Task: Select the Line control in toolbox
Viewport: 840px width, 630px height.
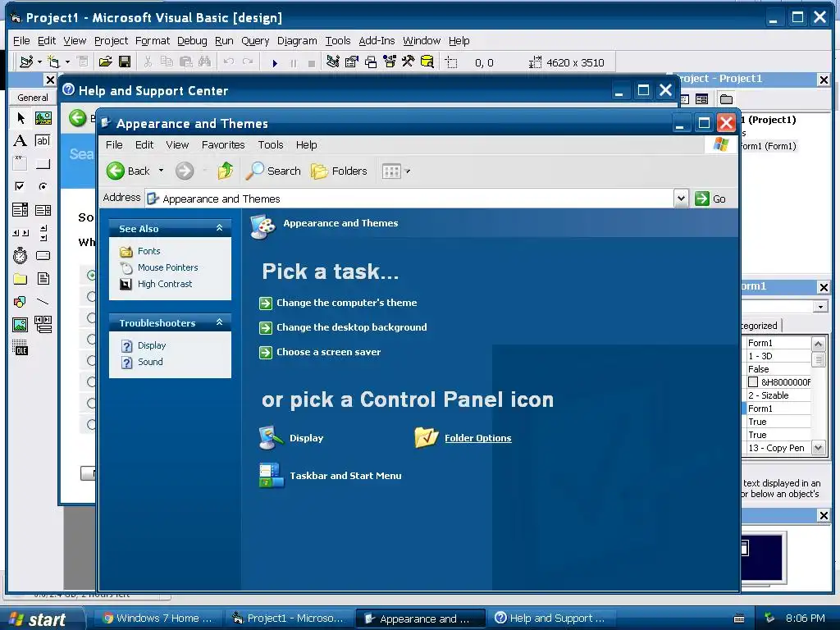Action: click(x=43, y=302)
